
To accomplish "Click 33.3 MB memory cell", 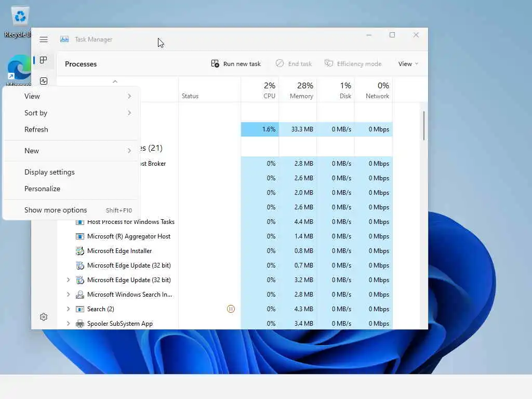I will [x=298, y=129].
